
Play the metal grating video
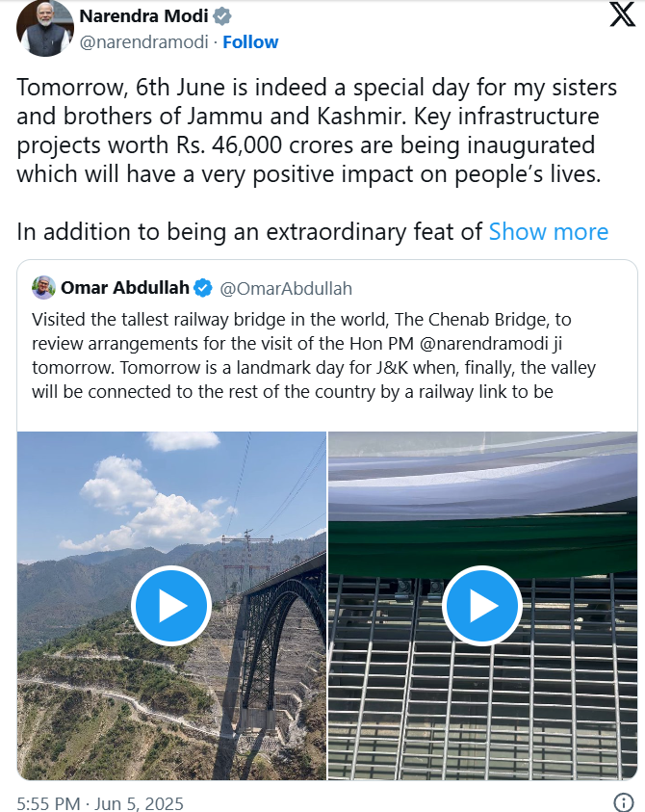pos(482,605)
